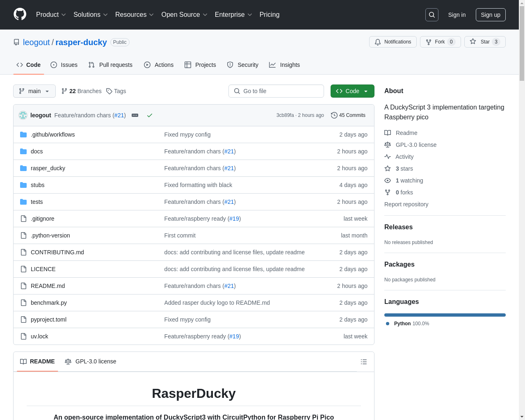Open the 45 Commits link
Viewport: 525px width, 420px height.
348,115
